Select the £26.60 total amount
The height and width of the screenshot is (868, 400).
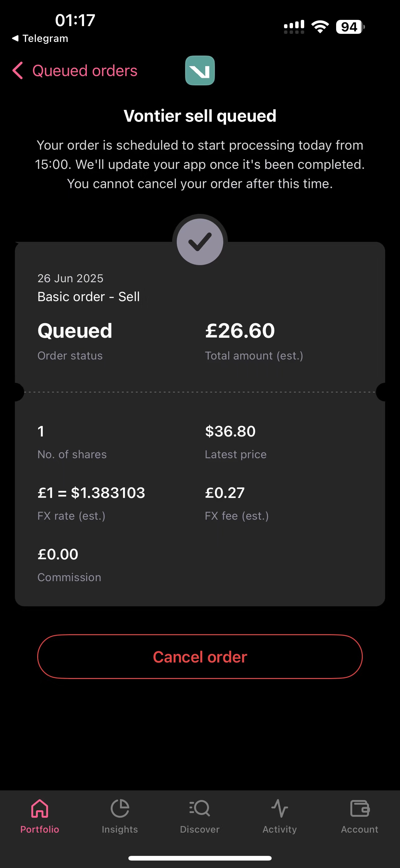[240, 331]
